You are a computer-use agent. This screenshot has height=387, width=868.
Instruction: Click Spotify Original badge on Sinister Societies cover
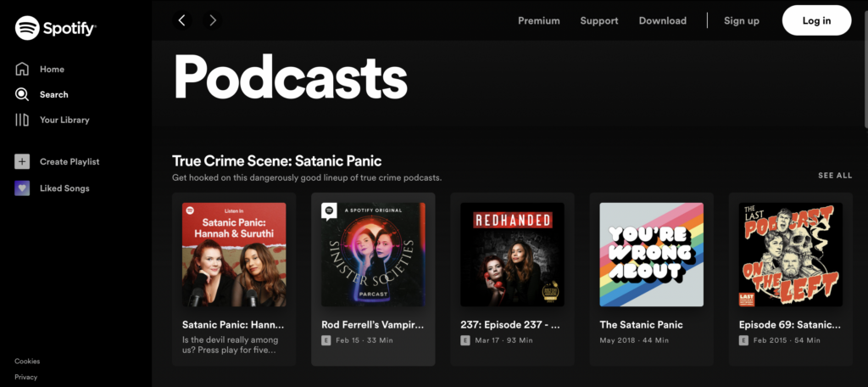tap(330, 211)
